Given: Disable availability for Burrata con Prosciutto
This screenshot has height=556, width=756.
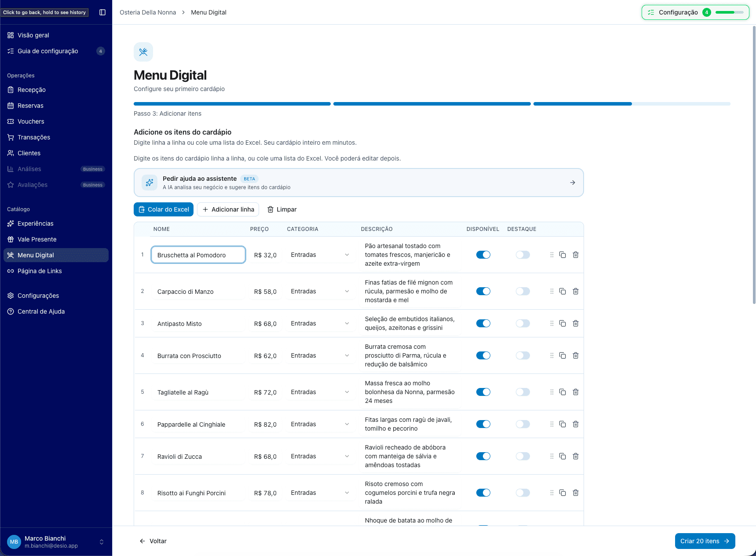Looking at the screenshot, I should click(x=483, y=355).
